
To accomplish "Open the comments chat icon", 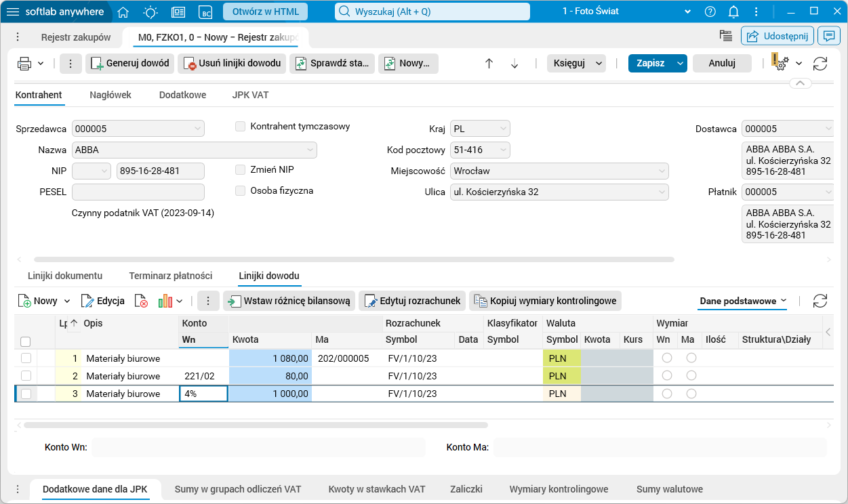I will point(829,36).
